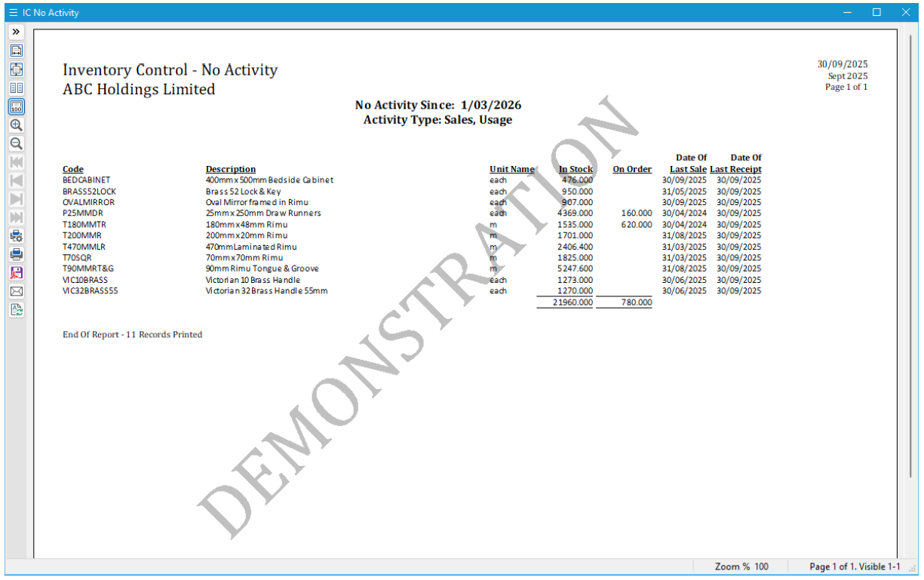Screen dimensions: 924x580
Task: Export report to PDF icon
Action: point(16,273)
